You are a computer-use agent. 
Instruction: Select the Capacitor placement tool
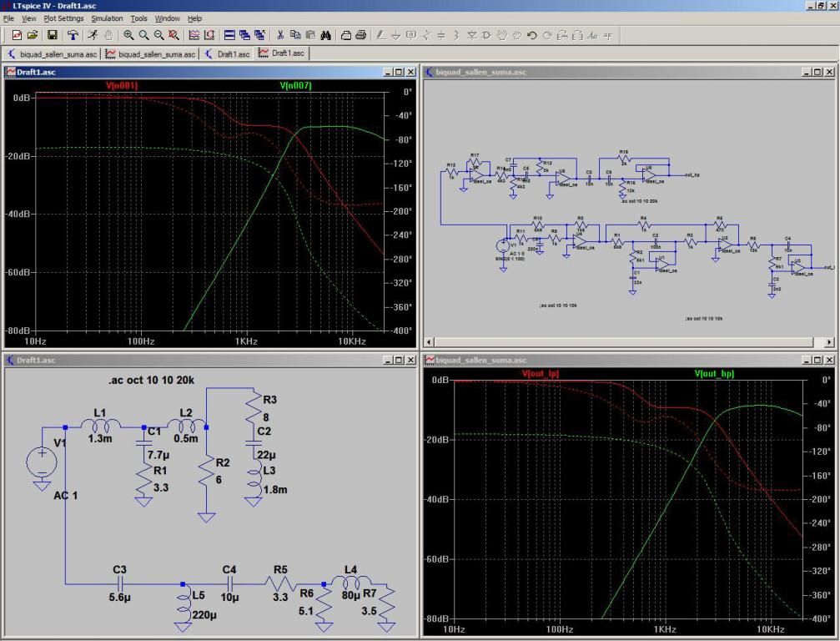(441, 35)
